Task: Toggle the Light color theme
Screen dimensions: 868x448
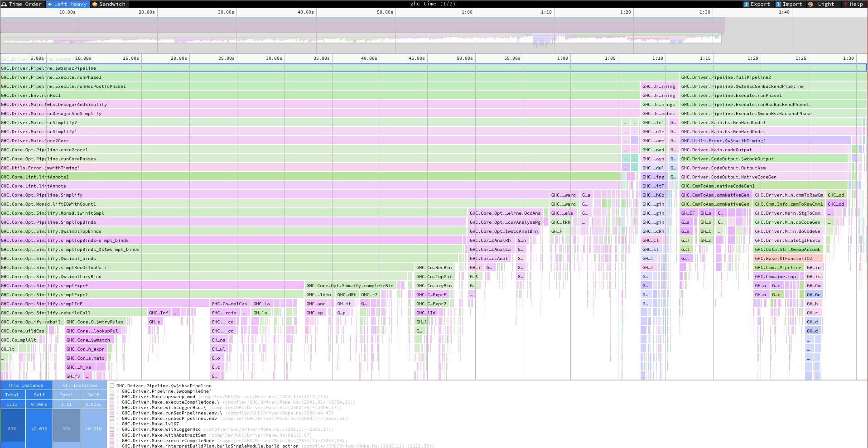Action: pos(825,4)
